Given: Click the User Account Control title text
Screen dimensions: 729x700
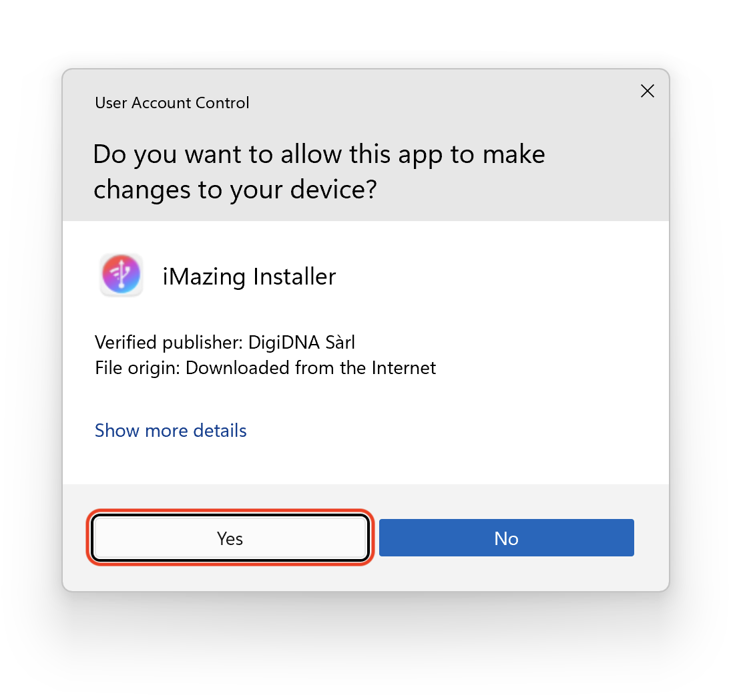Looking at the screenshot, I should (x=172, y=103).
